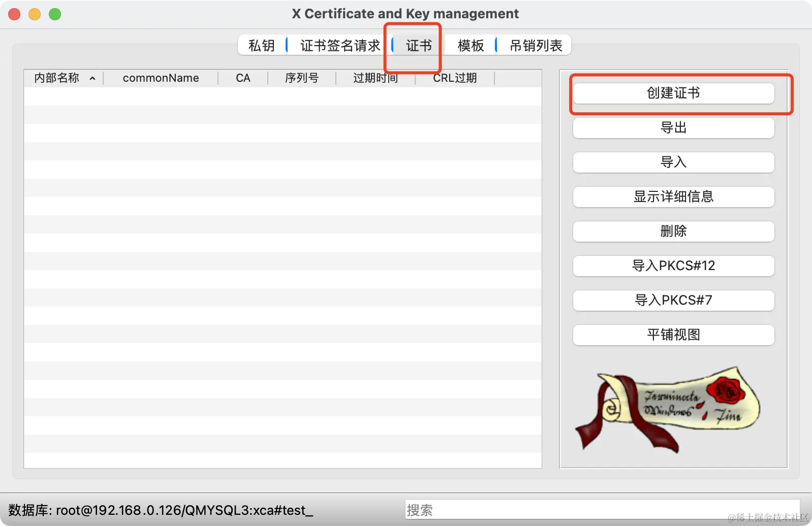
Task: Open the 证书签名请求 tab
Action: pos(340,46)
